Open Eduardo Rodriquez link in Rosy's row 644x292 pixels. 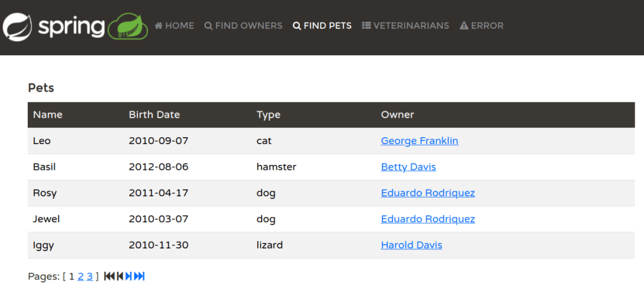[428, 193]
